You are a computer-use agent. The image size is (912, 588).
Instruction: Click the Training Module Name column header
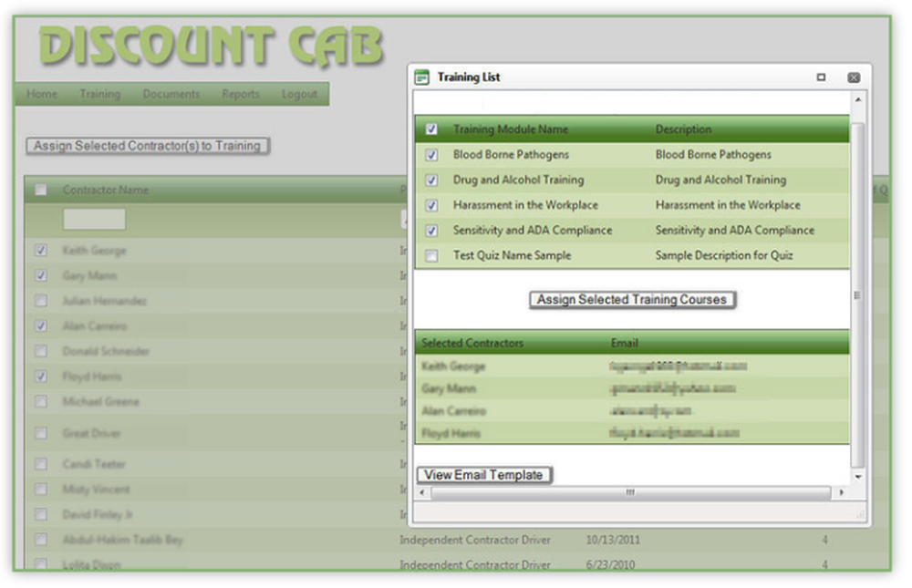pos(511,129)
